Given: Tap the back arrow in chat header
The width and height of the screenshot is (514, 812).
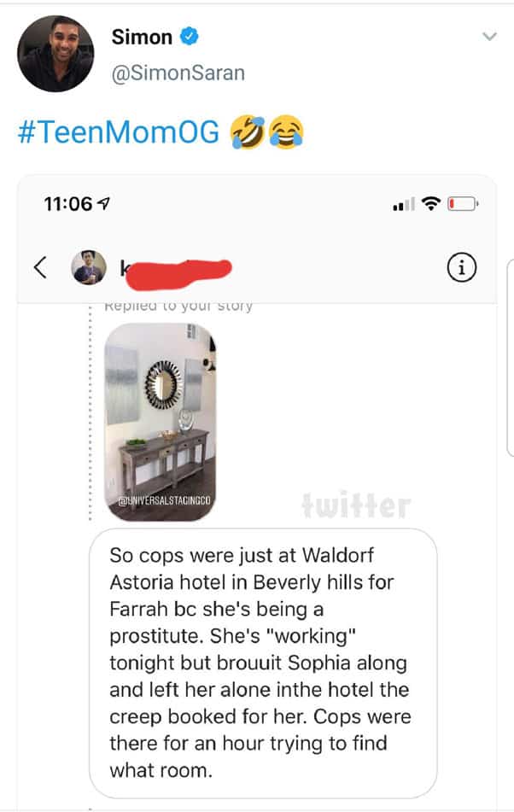Looking at the screenshot, I should click(x=40, y=267).
